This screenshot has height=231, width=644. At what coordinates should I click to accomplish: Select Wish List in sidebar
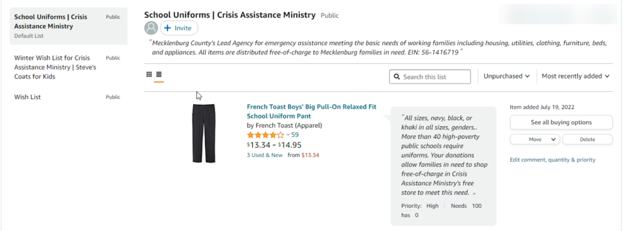coord(69,97)
